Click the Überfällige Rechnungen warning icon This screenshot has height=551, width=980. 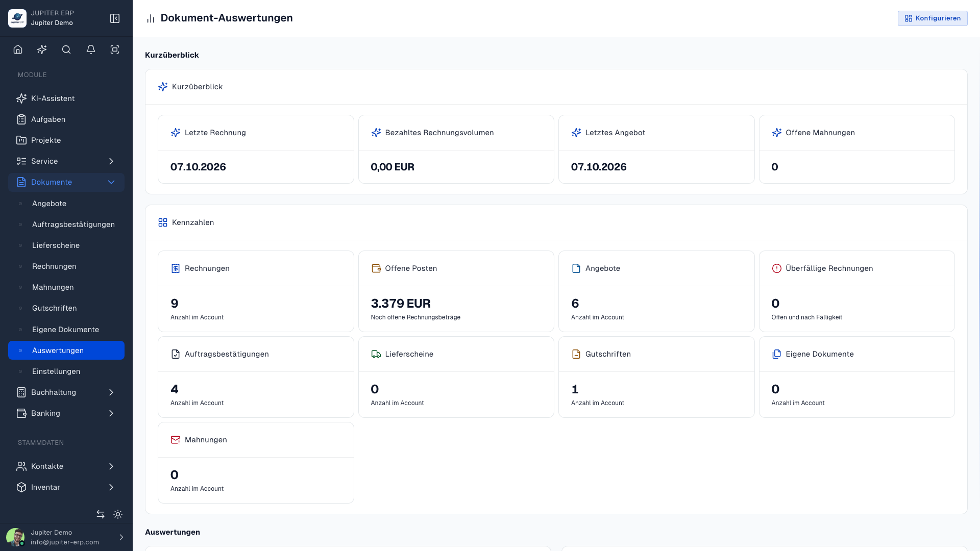pos(777,268)
